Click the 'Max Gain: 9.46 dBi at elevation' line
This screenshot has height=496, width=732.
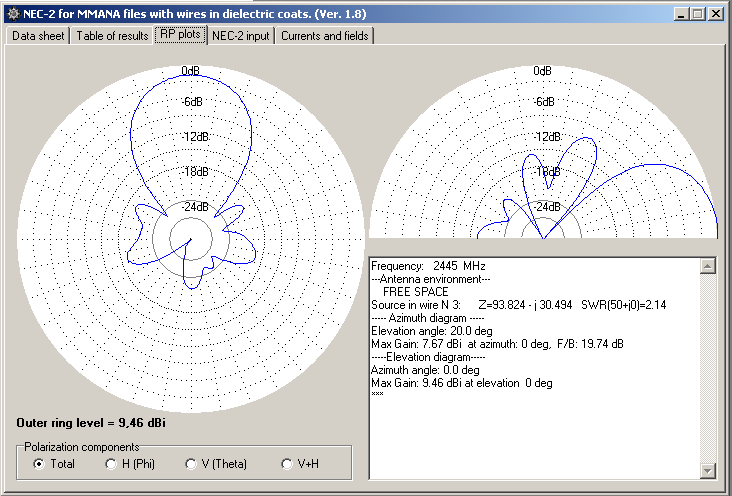(462, 383)
